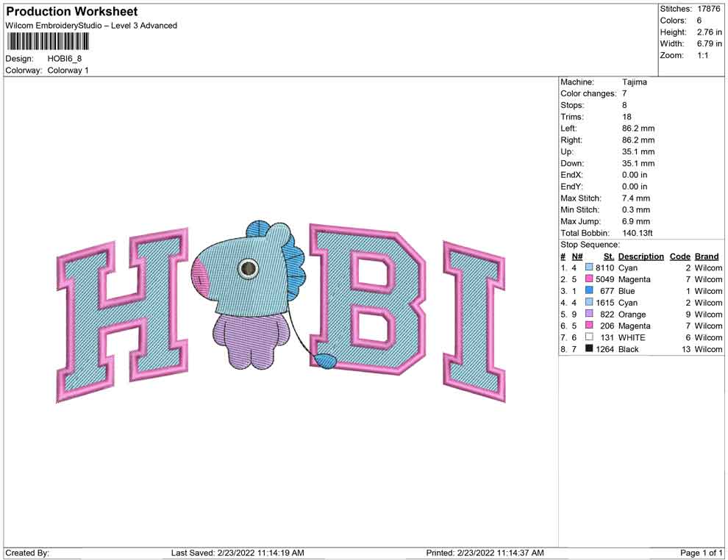This screenshot has height=560, width=728.
Task: Click the Blue description in stop 3
Action: click(x=627, y=291)
